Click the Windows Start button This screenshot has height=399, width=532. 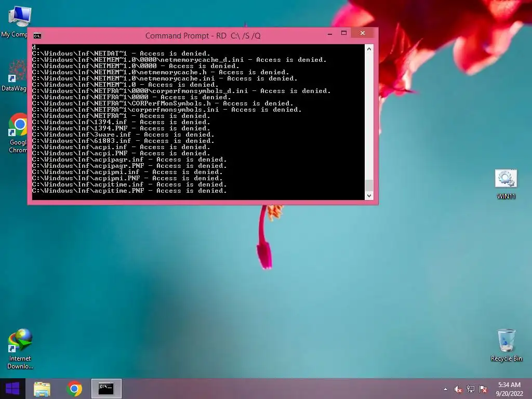12,389
